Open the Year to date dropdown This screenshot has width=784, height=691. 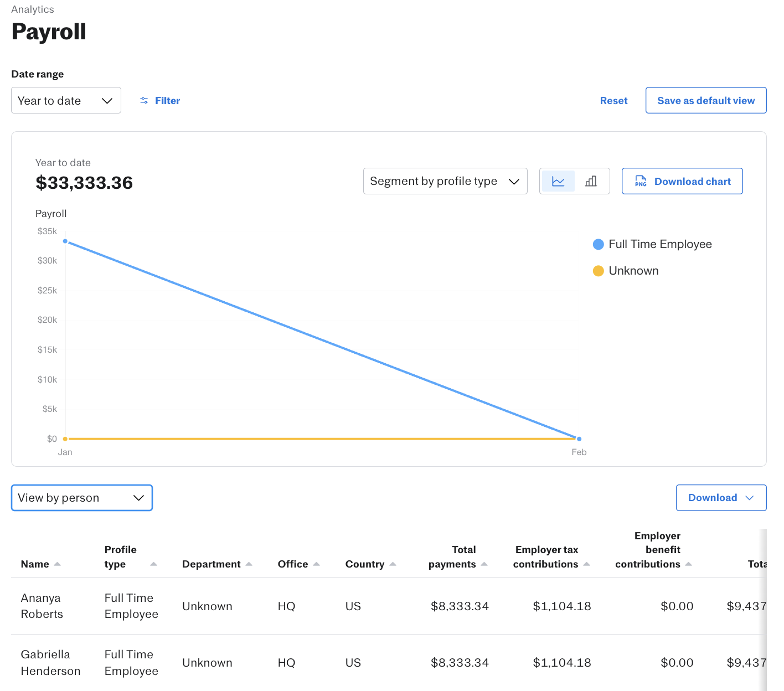(66, 101)
